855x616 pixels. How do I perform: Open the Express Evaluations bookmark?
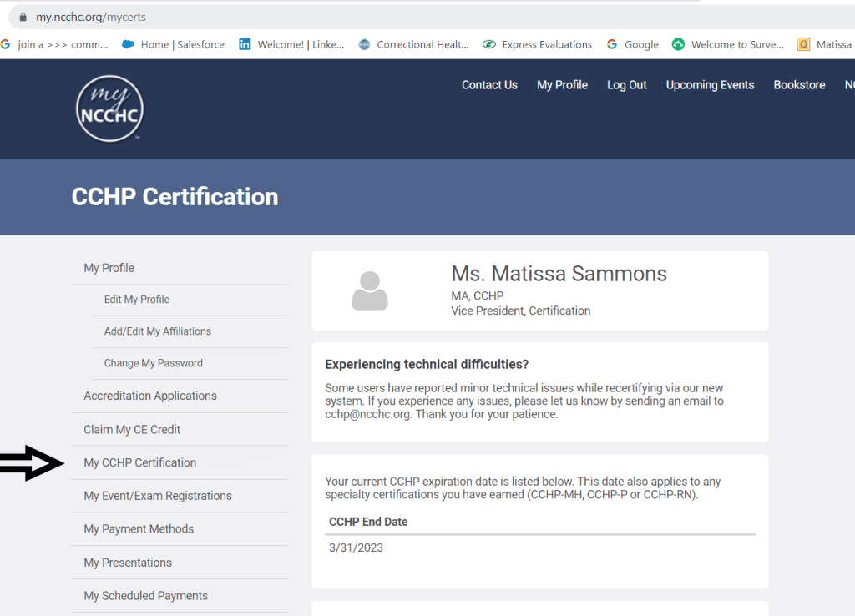pos(538,45)
